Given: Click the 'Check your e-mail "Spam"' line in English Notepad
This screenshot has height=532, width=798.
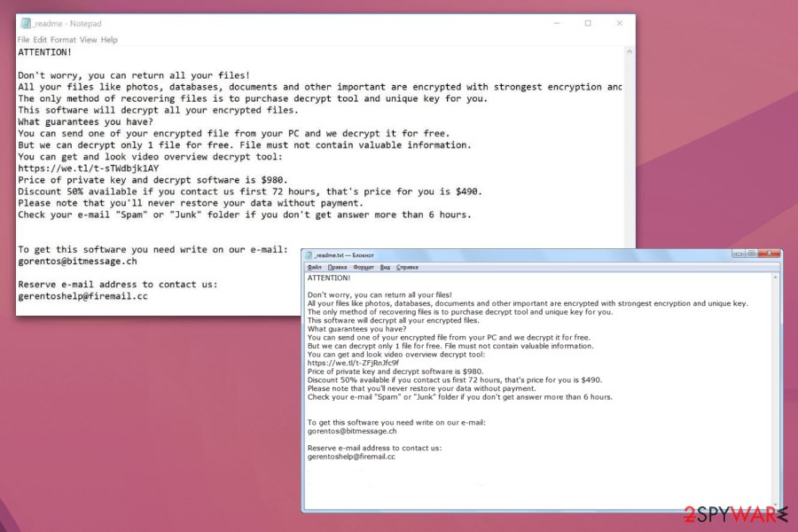Looking at the screenshot, I should pos(245,215).
